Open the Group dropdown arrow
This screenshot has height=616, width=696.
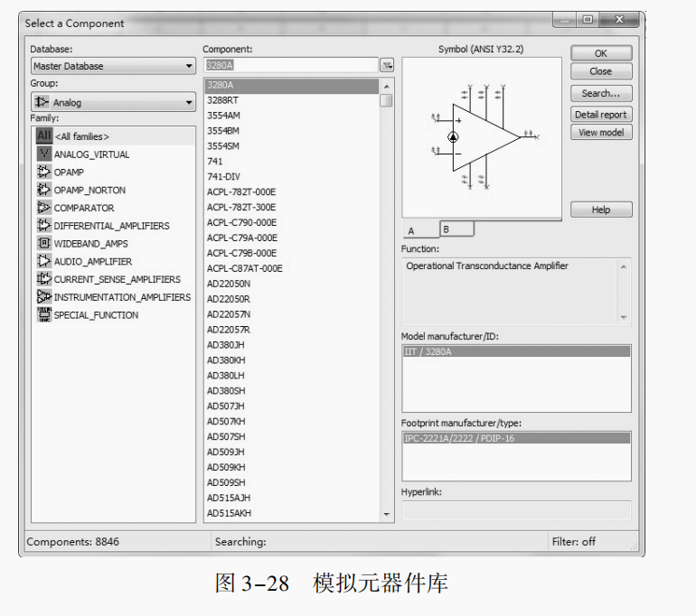pyautogui.click(x=189, y=102)
